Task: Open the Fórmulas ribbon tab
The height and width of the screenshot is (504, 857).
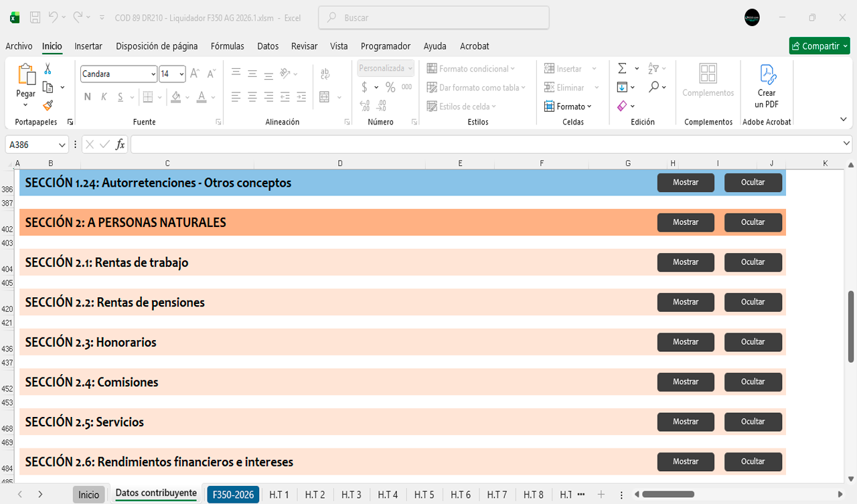Action: click(x=227, y=46)
